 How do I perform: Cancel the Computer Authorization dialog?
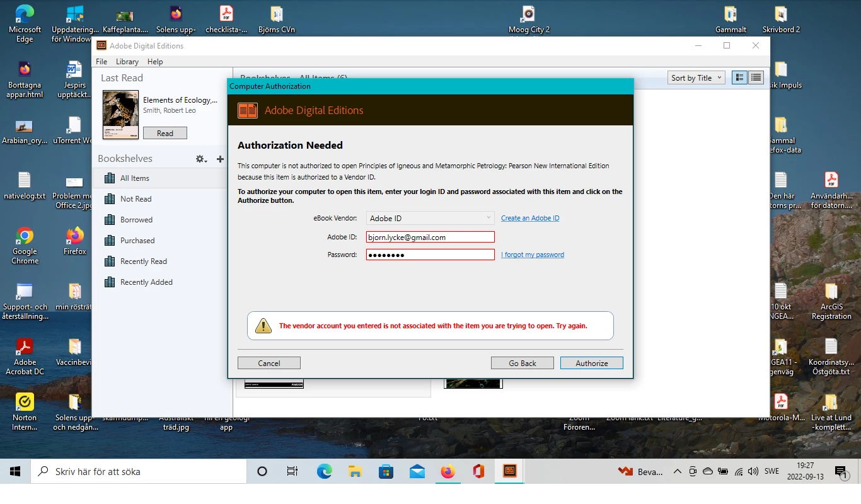click(269, 363)
